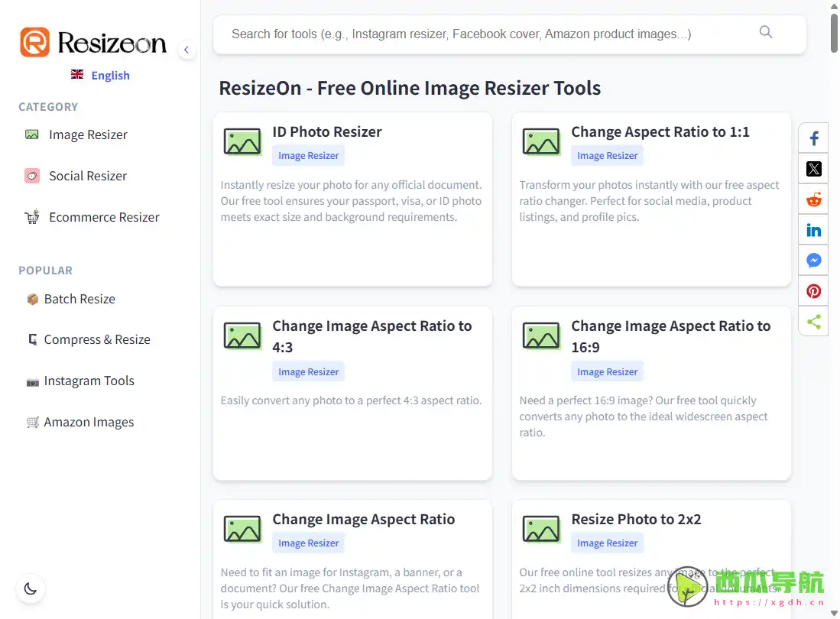The image size is (840, 619).
Task: Click the Resize Photo to 2x2 image icon
Action: [x=541, y=529]
